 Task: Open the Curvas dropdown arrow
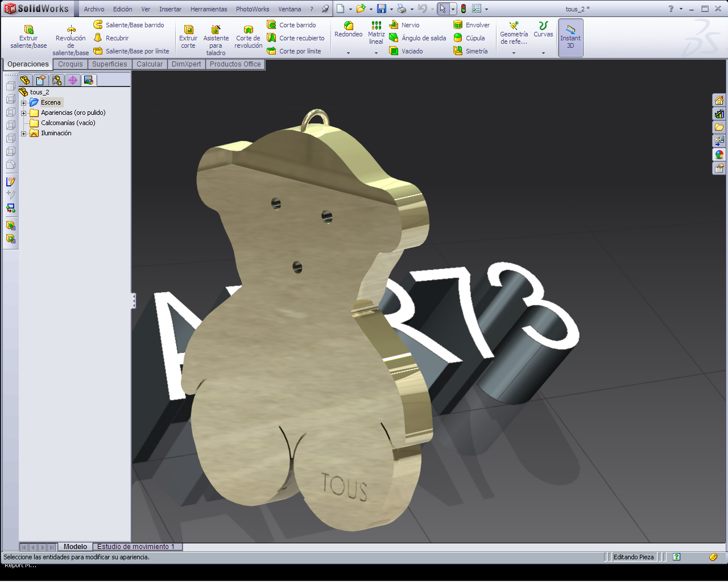pyautogui.click(x=543, y=53)
